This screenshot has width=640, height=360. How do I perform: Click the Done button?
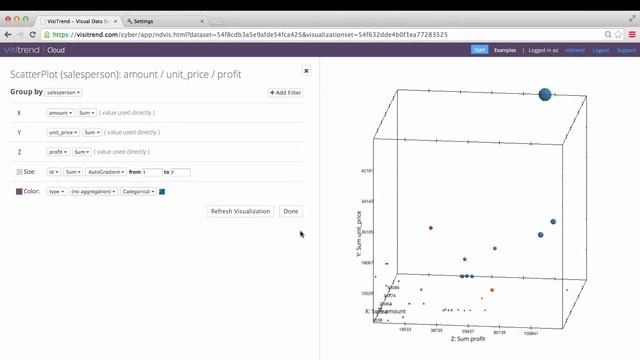[291, 211]
